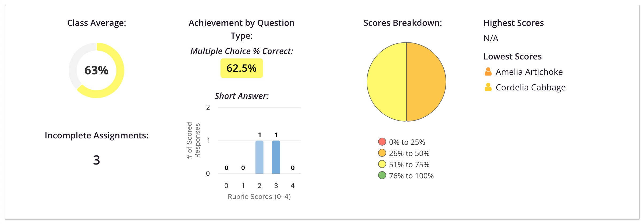644x224 pixels.
Task: Toggle the 76% to 100% legend label
Action: (411, 176)
